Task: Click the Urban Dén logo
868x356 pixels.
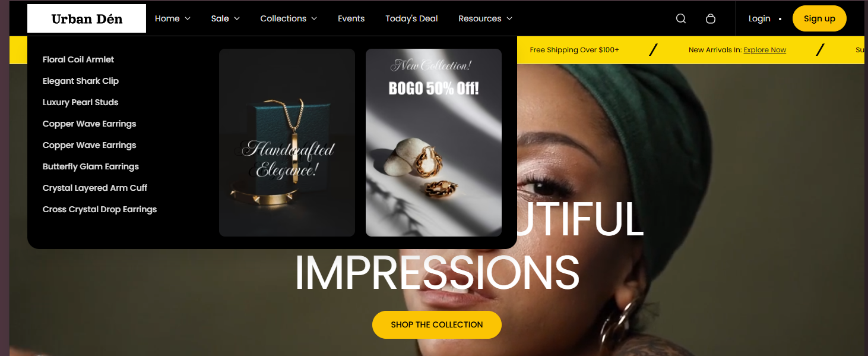Action: pos(87,18)
